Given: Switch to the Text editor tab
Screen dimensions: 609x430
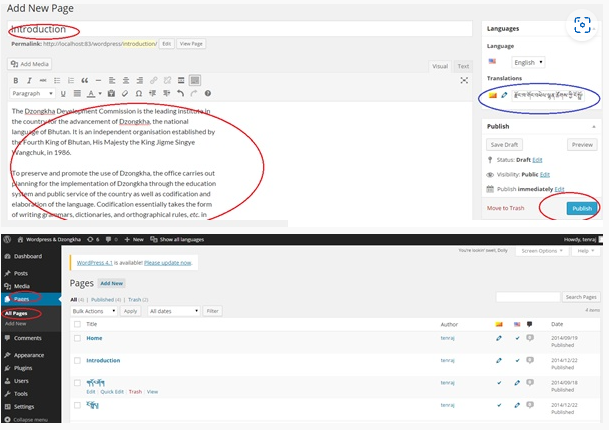Looking at the screenshot, I should [463, 66].
